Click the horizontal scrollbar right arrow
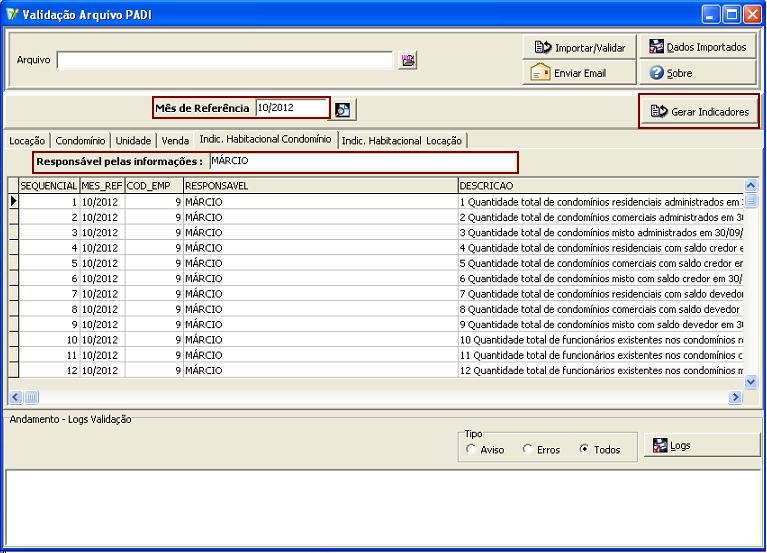The image size is (767, 553). point(736,397)
